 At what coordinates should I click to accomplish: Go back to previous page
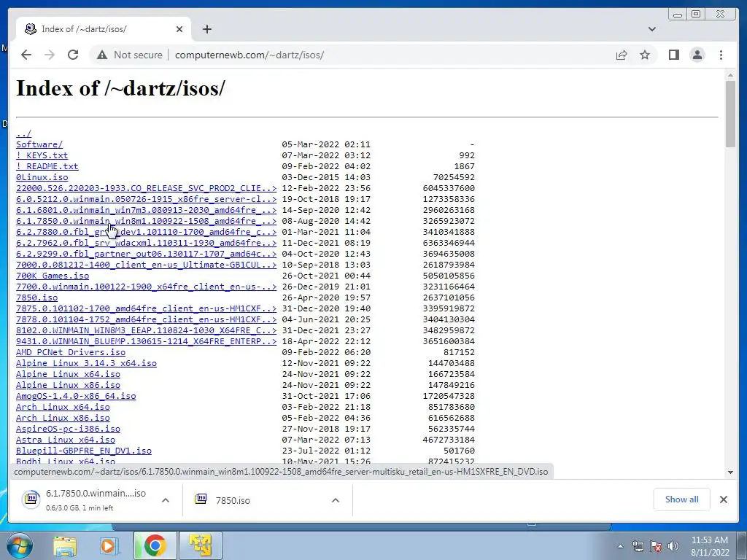(x=26, y=55)
